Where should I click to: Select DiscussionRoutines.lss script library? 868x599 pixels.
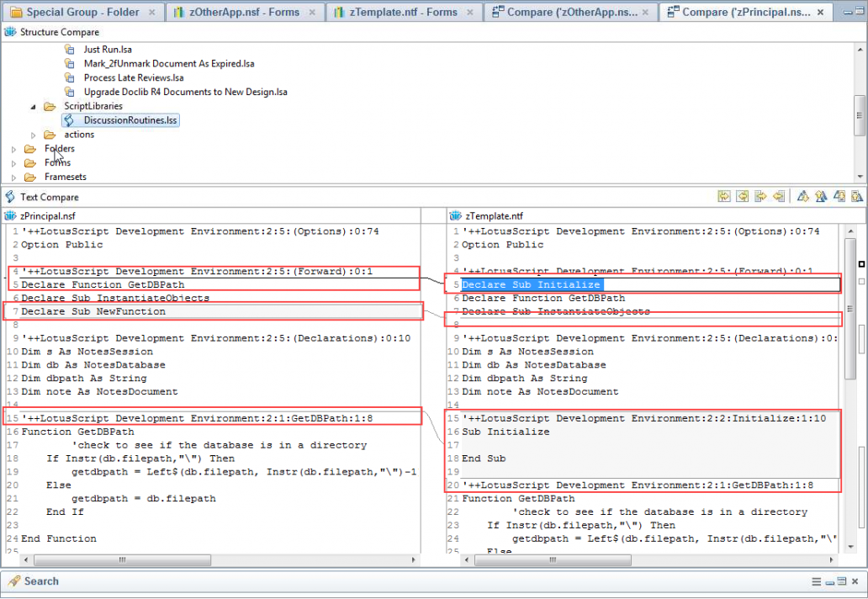[x=130, y=120]
